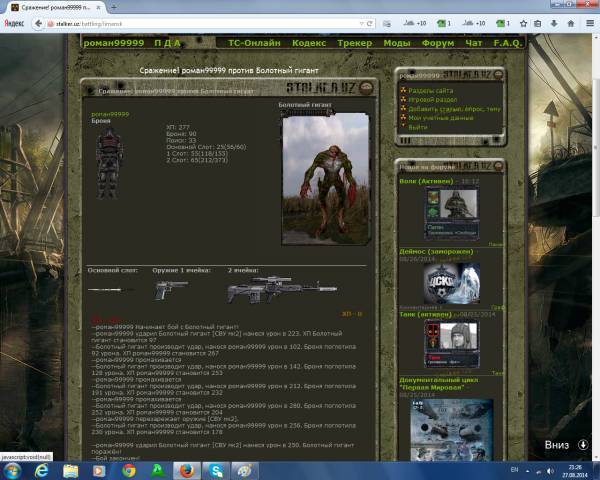Open the роман99999 profile menu item
Viewport: 600px width, 480px height.
pyautogui.click(x=114, y=43)
